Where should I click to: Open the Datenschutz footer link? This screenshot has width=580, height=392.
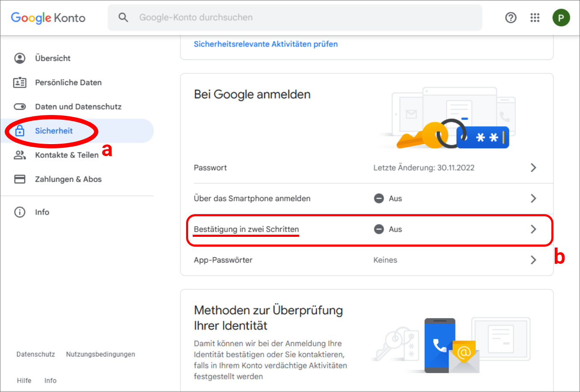[36, 354]
